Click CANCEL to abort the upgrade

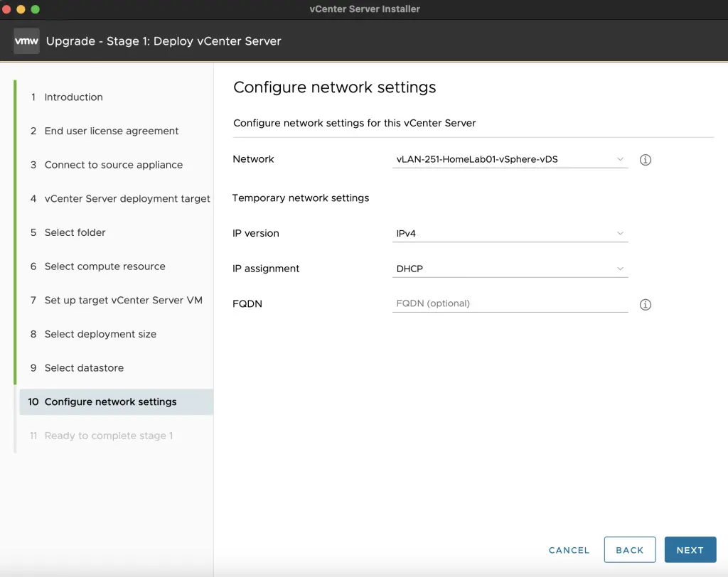568,549
